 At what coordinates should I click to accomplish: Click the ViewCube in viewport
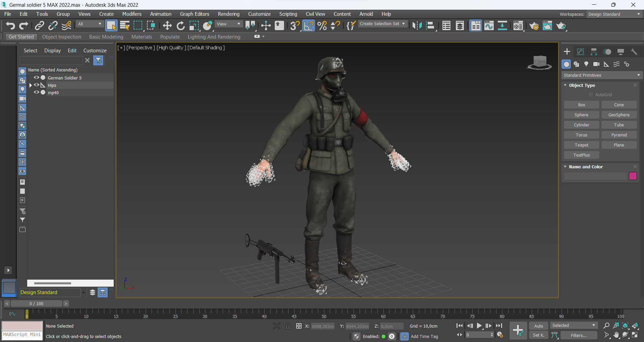[x=540, y=62]
